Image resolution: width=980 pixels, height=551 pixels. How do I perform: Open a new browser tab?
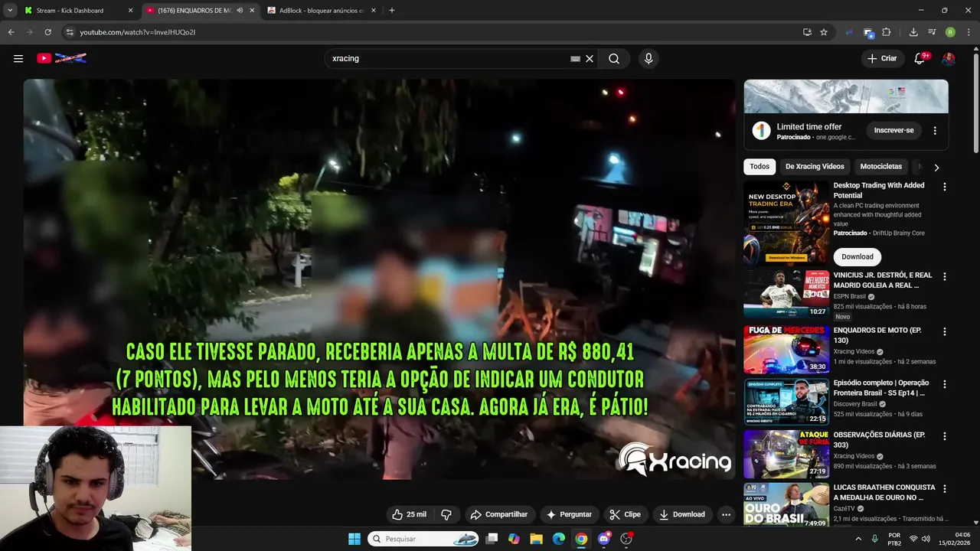392,11
